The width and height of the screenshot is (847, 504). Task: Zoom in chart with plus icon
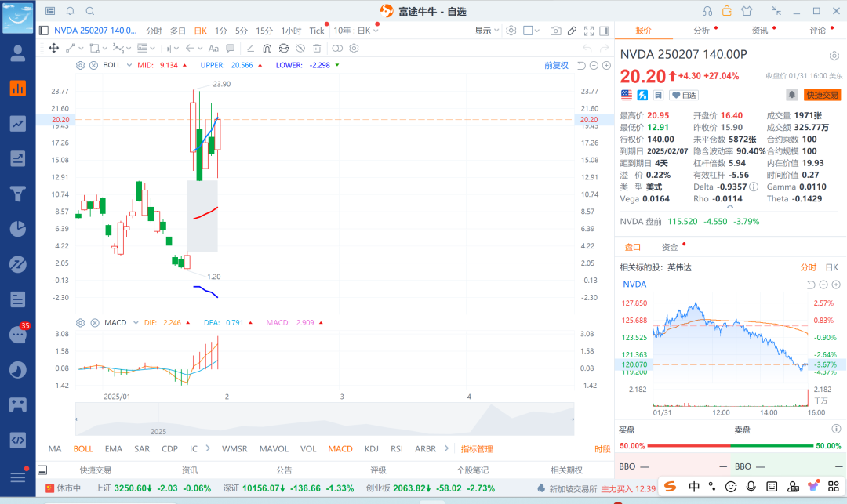tap(606, 65)
